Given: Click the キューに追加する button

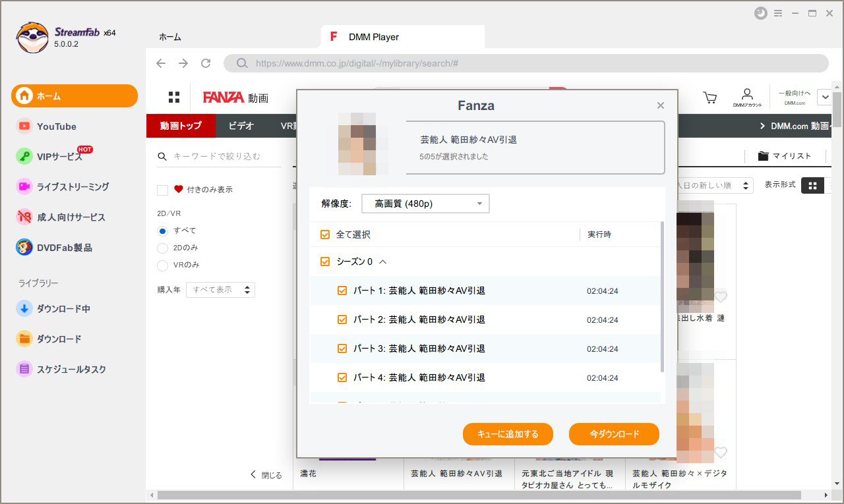Looking at the screenshot, I should [x=508, y=434].
